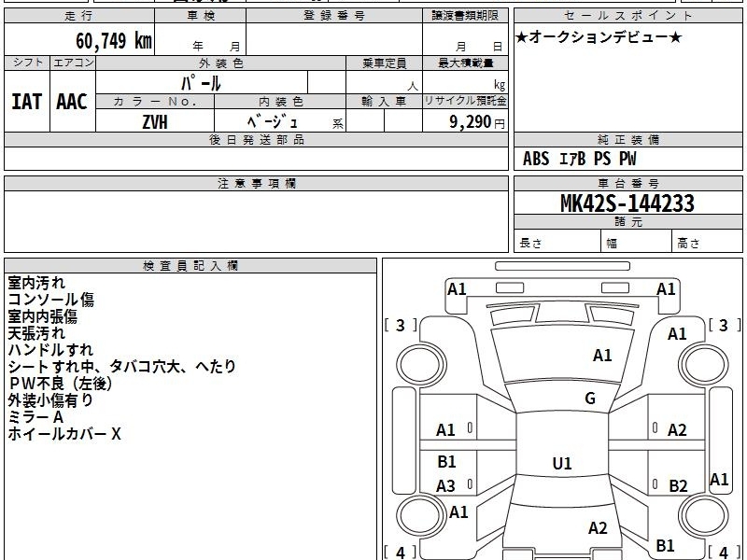Select the mileage value 60,749 km

tap(113, 41)
